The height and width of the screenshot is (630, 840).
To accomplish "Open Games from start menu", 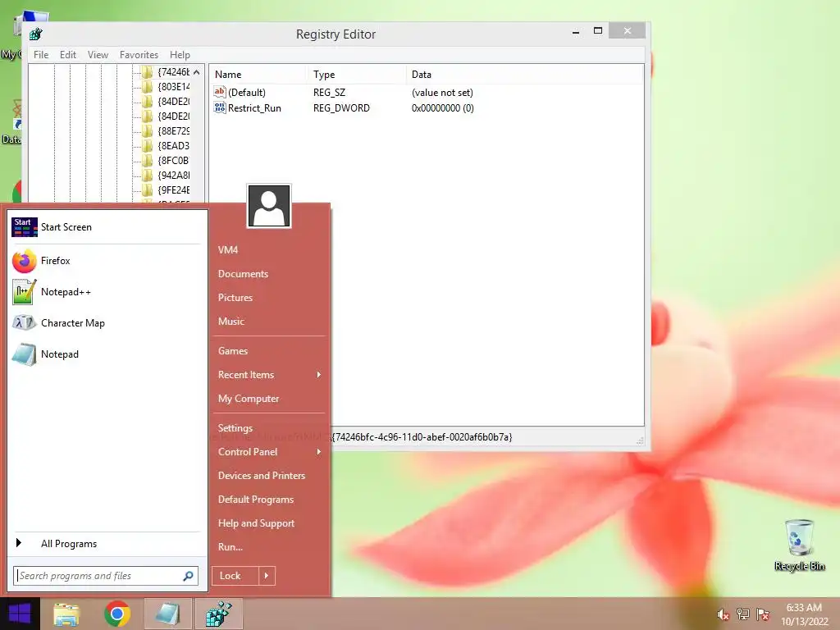I will click(232, 351).
